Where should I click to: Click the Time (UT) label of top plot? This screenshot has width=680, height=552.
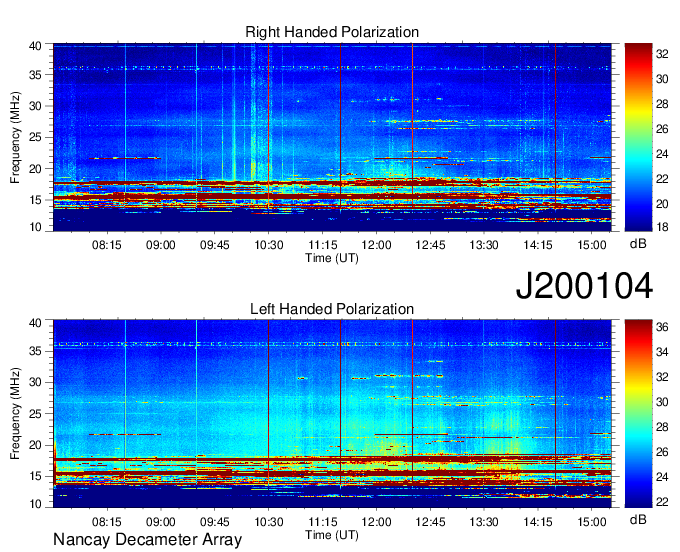(x=332, y=258)
